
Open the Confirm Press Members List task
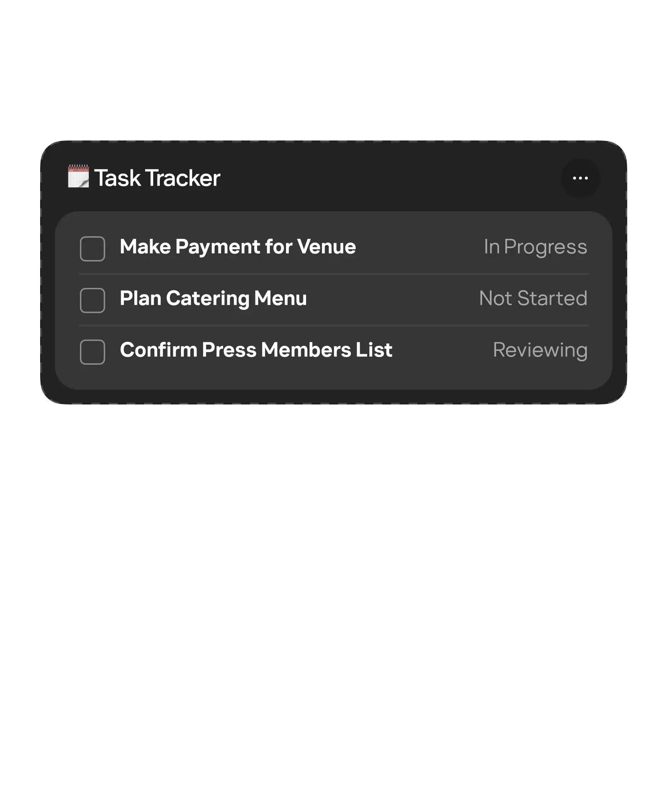[256, 350]
